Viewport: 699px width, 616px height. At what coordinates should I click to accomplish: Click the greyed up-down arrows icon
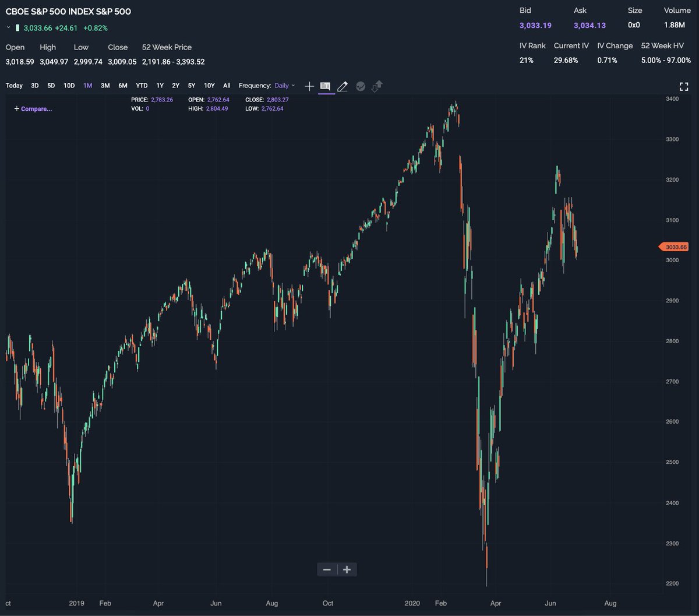point(376,86)
